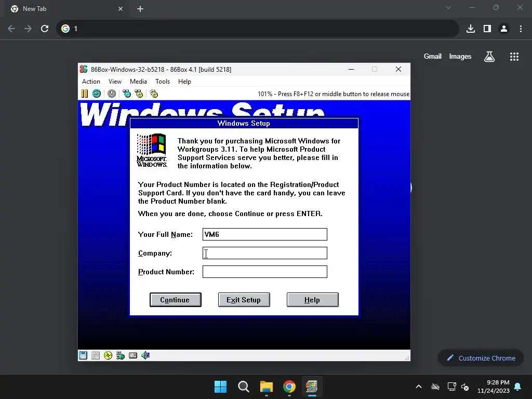
Task: Open Chrome three-dot menu
Action: [x=521, y=29]
